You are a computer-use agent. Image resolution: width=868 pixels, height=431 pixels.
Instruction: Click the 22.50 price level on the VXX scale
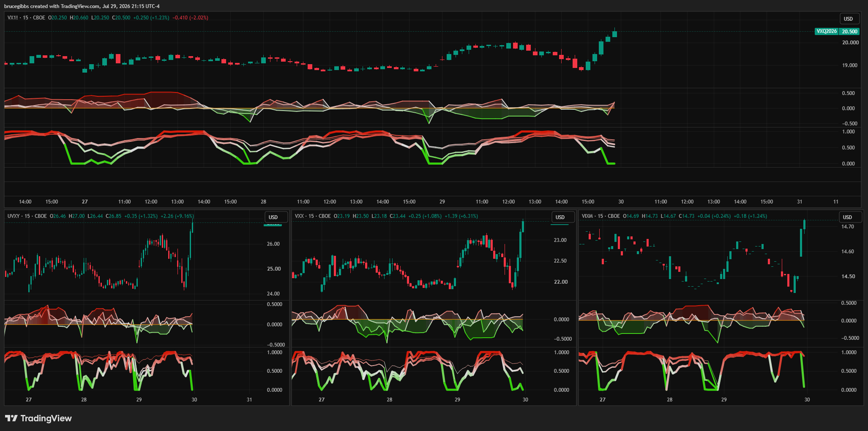pyautogui.click(x=560, y=261)
